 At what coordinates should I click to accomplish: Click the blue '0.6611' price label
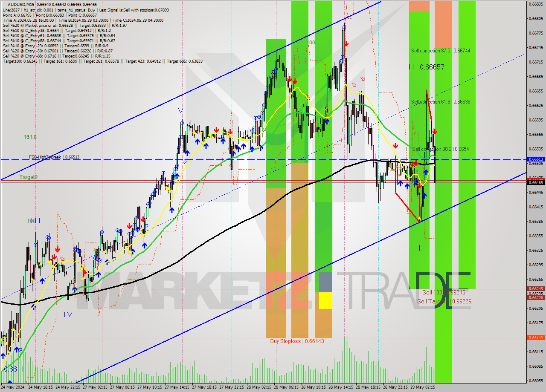click(14, 369)
